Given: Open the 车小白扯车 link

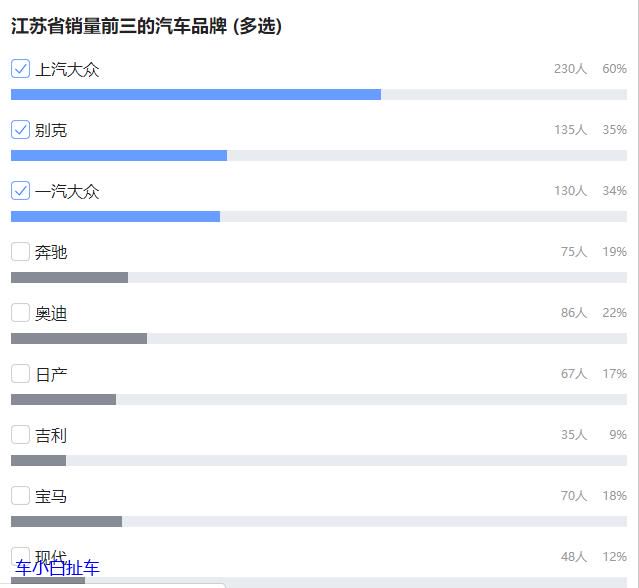Looking at the screenshot, I should point(57,568).
